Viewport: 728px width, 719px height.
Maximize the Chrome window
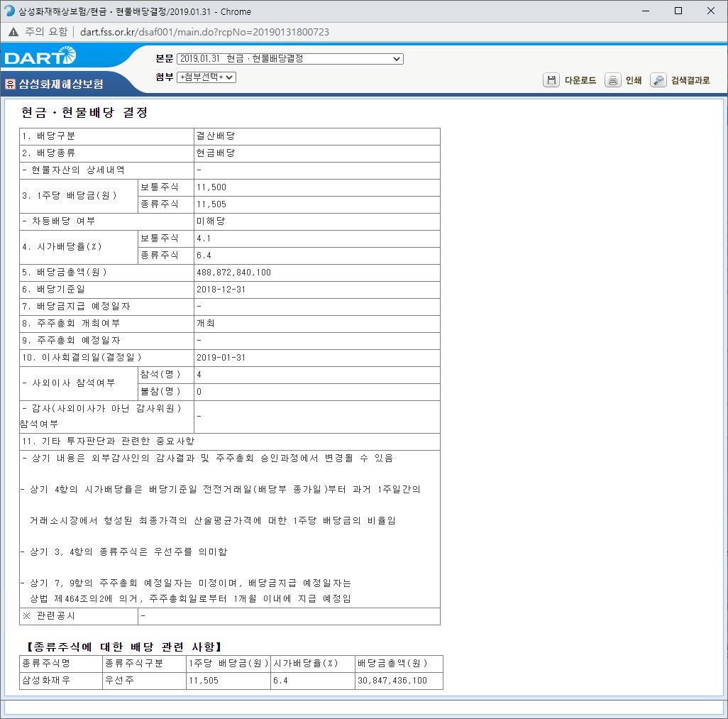coord(678,11)
